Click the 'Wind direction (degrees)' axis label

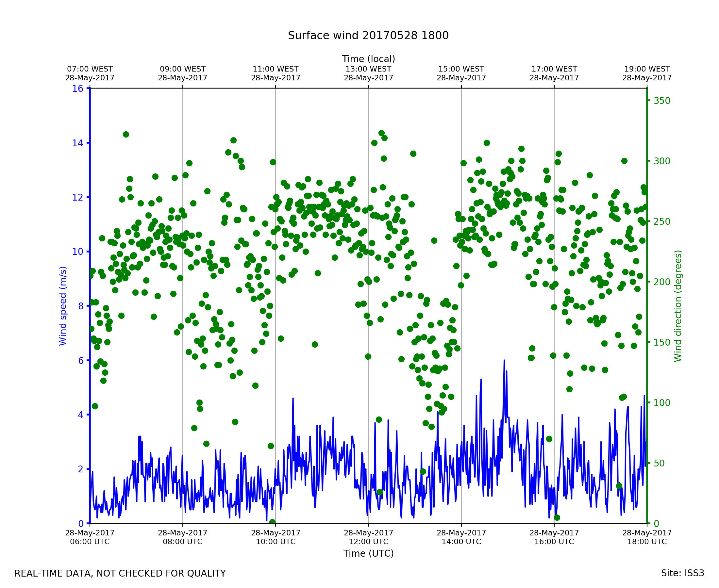coord(678,306)
